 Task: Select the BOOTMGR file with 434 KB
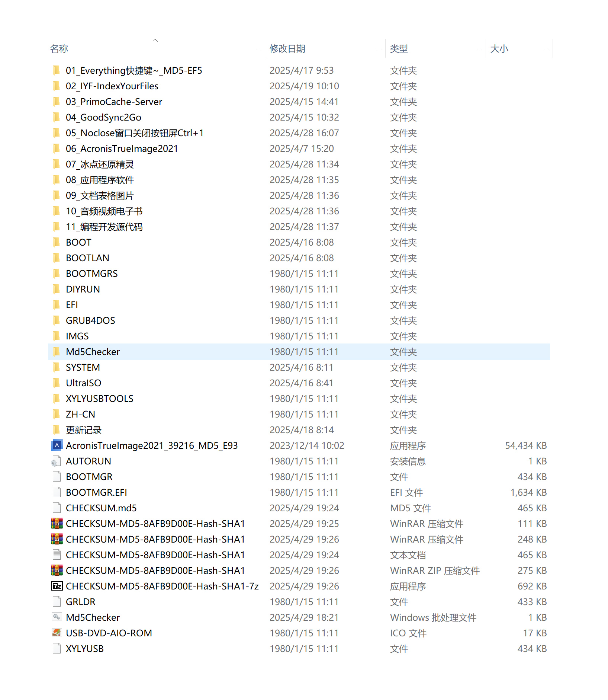pos(89,477)
